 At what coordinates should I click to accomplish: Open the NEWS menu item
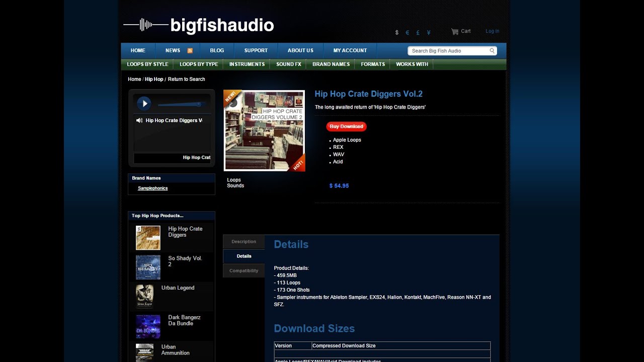[173, 50]
